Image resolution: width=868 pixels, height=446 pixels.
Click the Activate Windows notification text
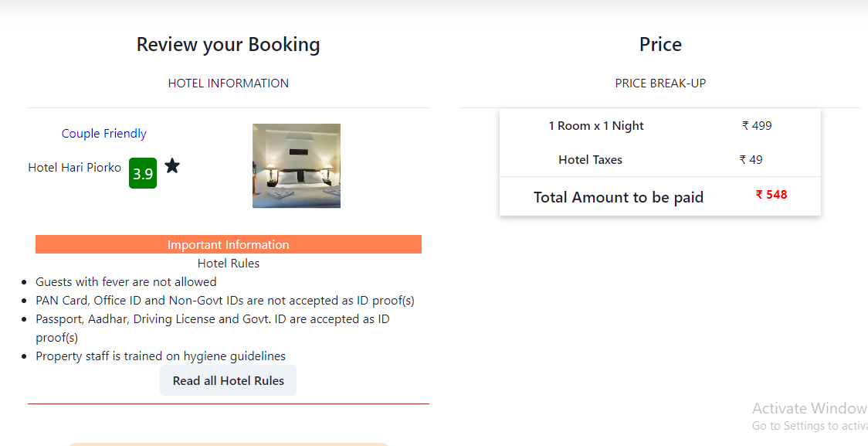[809, 408]
